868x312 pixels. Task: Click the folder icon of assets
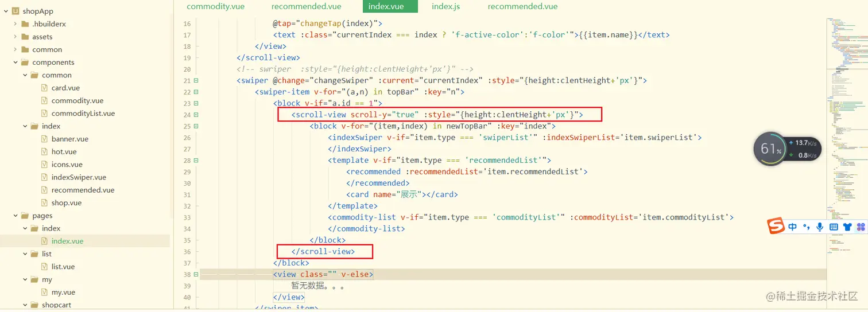(x=25, y=37)
